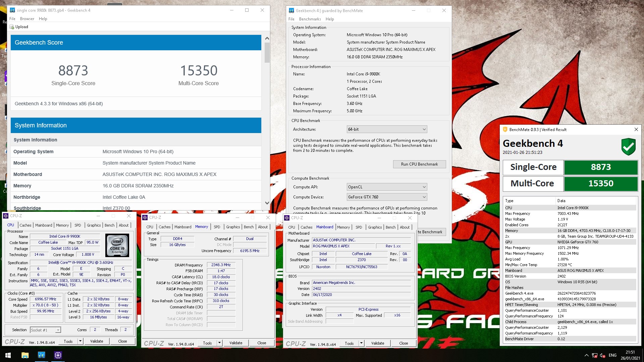
Task: Click BenchMate title bar shield icon
Action: pos(505,129)
